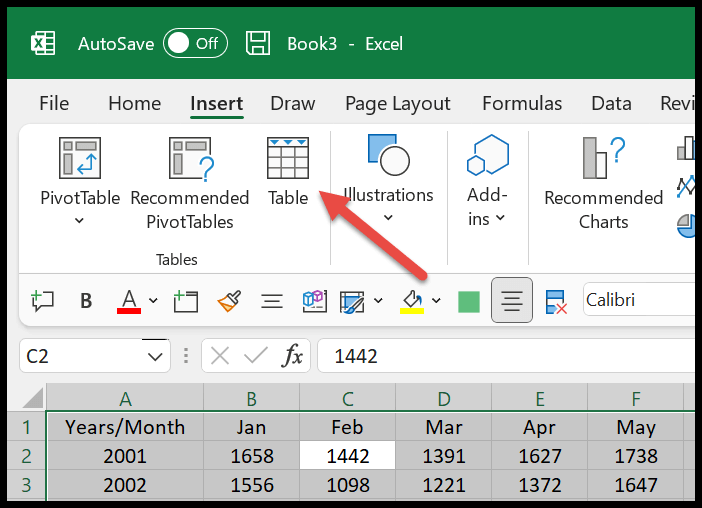702x508 pixels.
Task: Expand the PivotTable dropdown chevron
Action: point(79,220)
